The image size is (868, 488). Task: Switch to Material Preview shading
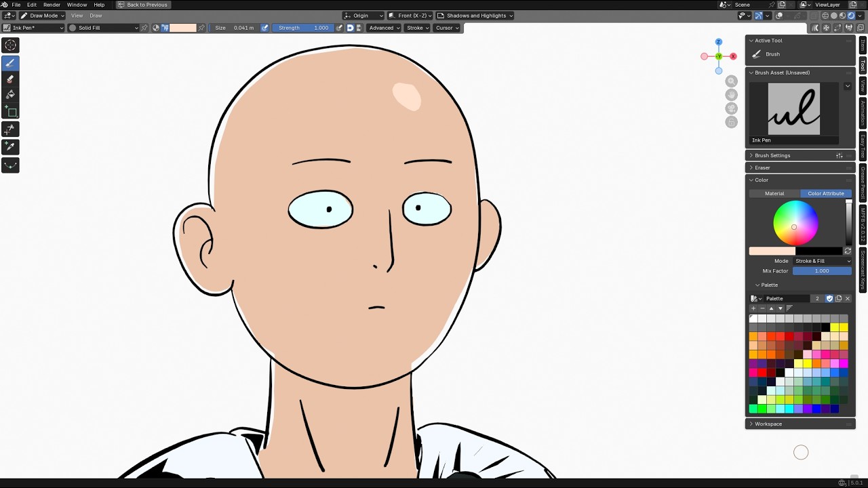(843, 16)
